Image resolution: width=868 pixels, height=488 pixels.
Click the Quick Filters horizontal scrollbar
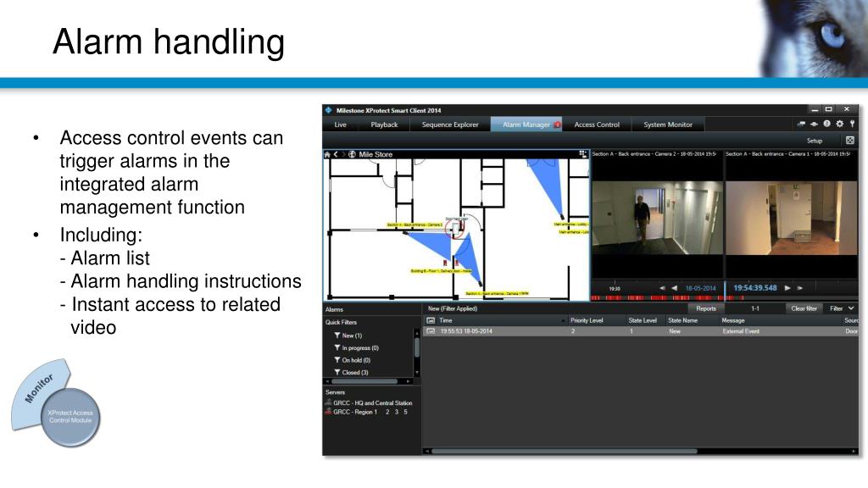pos(364,382)
